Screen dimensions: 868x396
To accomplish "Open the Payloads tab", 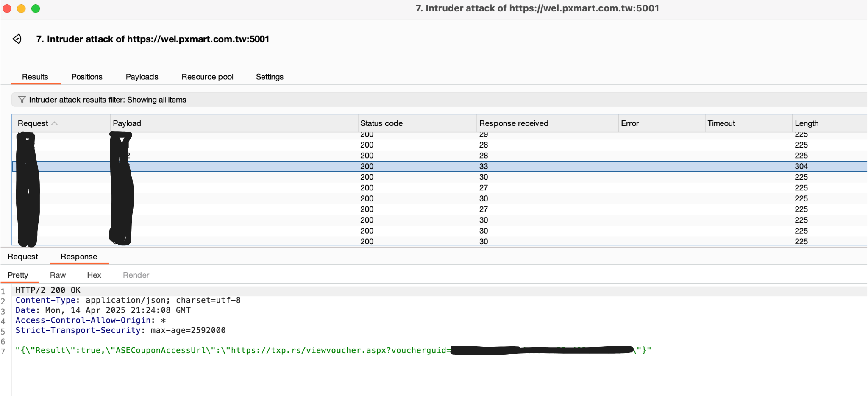I will (x=142, y=77).
